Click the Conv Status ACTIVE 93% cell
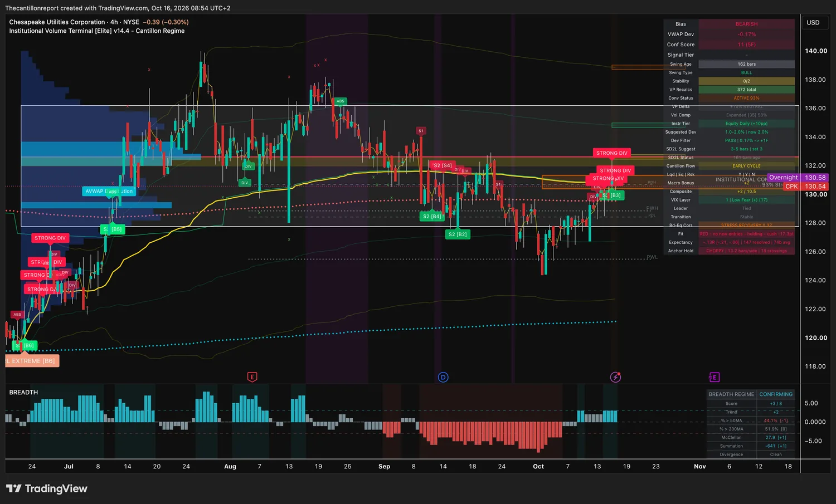 click(x=746, y=98)
